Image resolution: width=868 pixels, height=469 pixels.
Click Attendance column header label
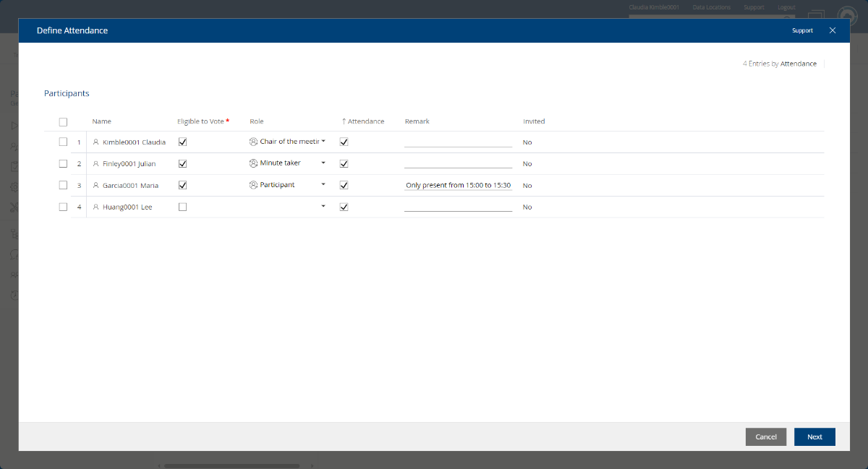point(366,121)
